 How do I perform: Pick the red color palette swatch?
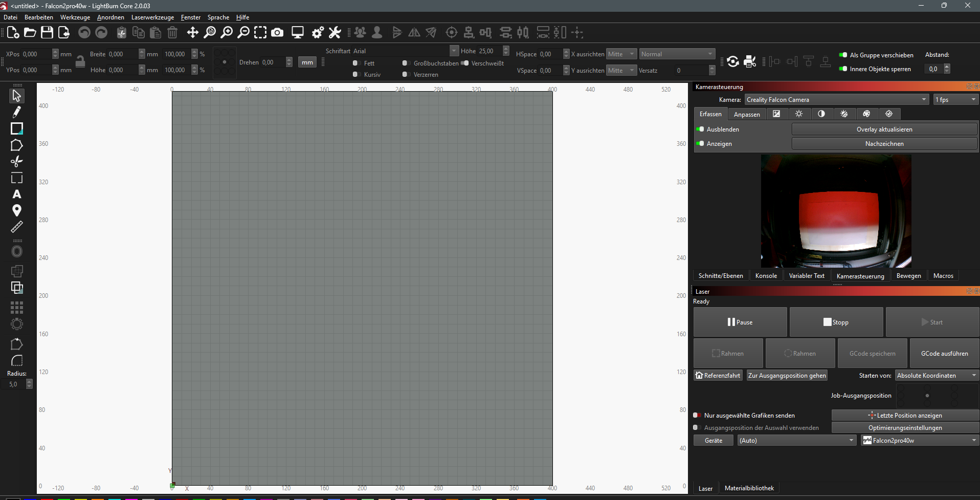(x=47, y=498)
